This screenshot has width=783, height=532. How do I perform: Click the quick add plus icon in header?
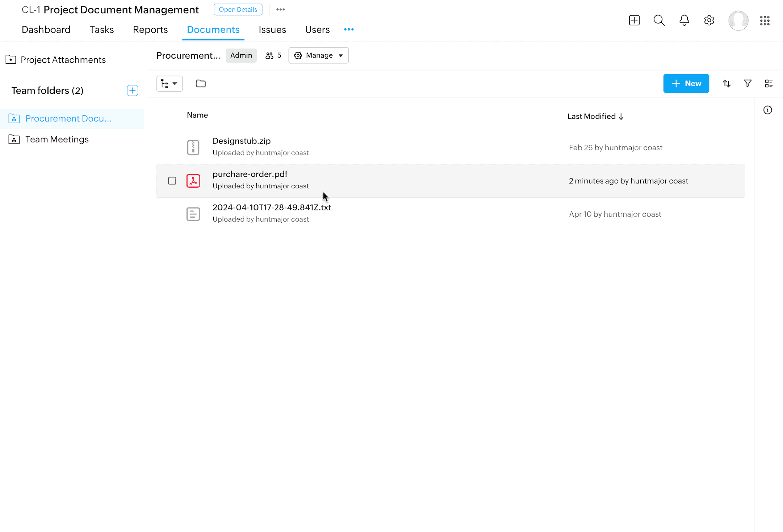[x=634, y=20]
